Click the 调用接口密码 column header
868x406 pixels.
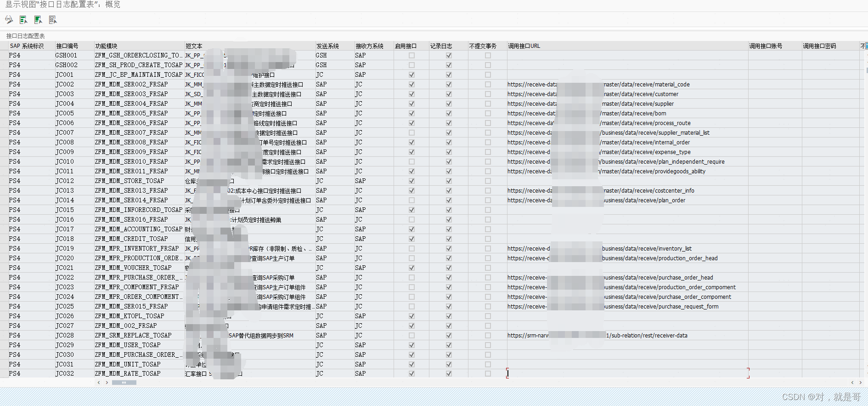(x=830, y=46)
